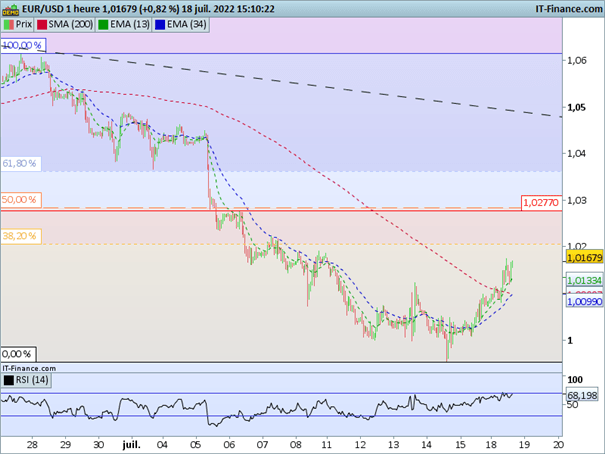Image resolution: width=605 pixels, height=454 pixels.
Task: Click the 1,03 price axis label
Action: click(x=576, y=201)
